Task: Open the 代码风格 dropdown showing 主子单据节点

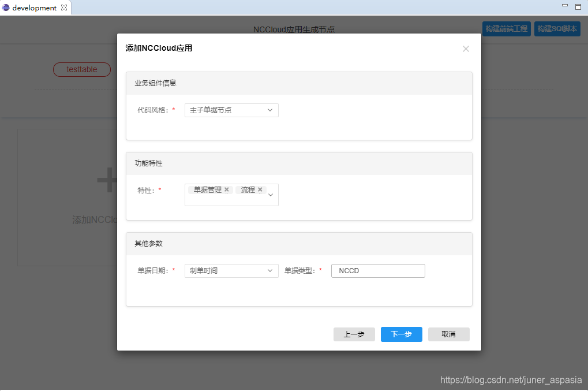Action: (x=231, y=110)
